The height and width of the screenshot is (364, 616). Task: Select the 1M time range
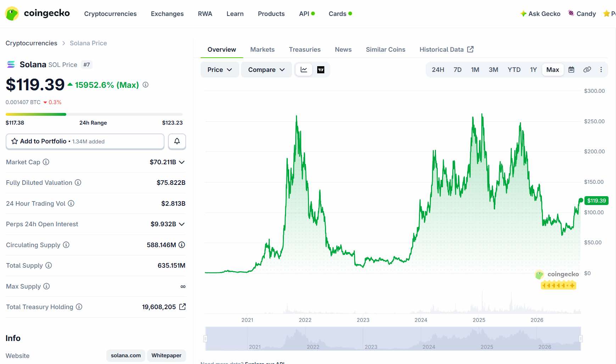[x=475, y=70]
